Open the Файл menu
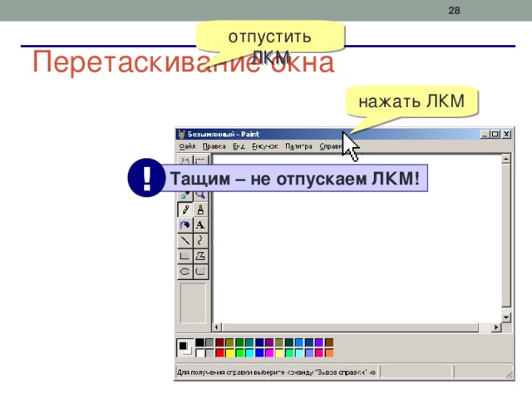532x399 pixels. click(x=187, y=146)
